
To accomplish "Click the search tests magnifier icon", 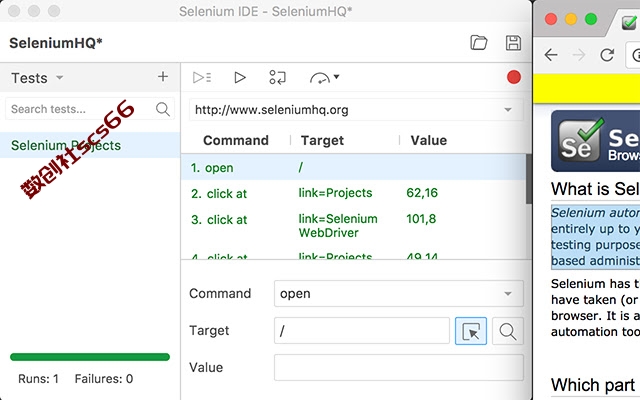I will tap(162, 109).
